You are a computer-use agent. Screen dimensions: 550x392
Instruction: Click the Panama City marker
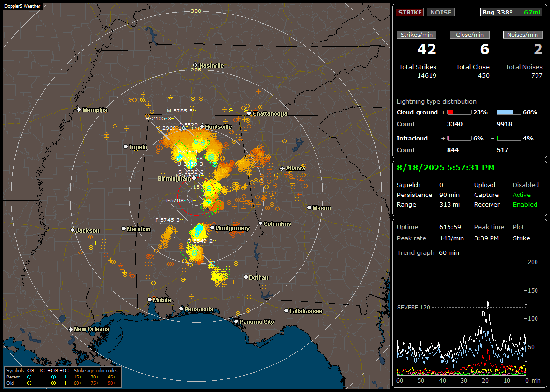pos(236,321)
